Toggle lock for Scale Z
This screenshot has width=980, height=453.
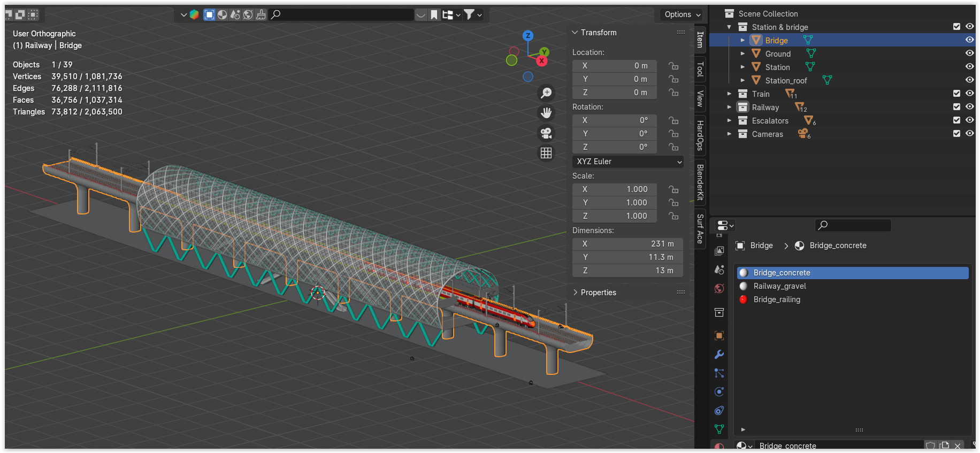pyautogui.click(x=673, y=216)
